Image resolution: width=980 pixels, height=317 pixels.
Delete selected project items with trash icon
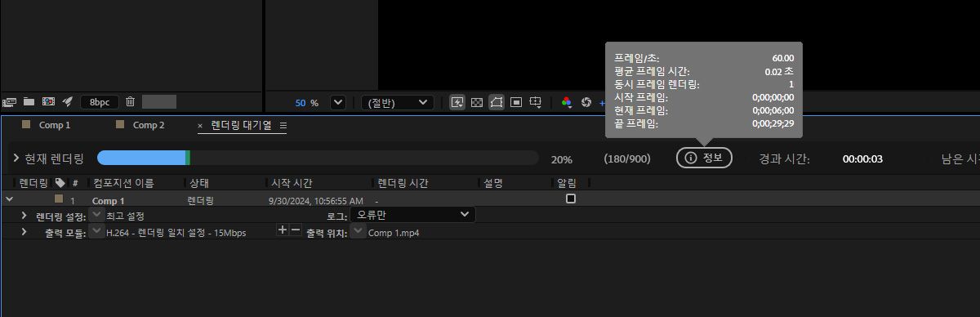pyautogui.click(x=130, y=102)
